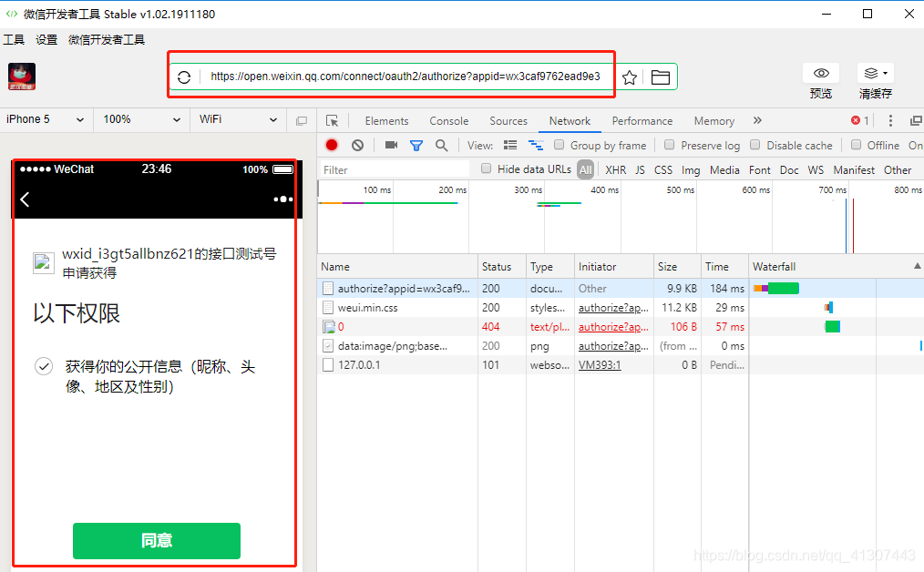
Task: Select large request rows view icon
Action: (510, 145)
